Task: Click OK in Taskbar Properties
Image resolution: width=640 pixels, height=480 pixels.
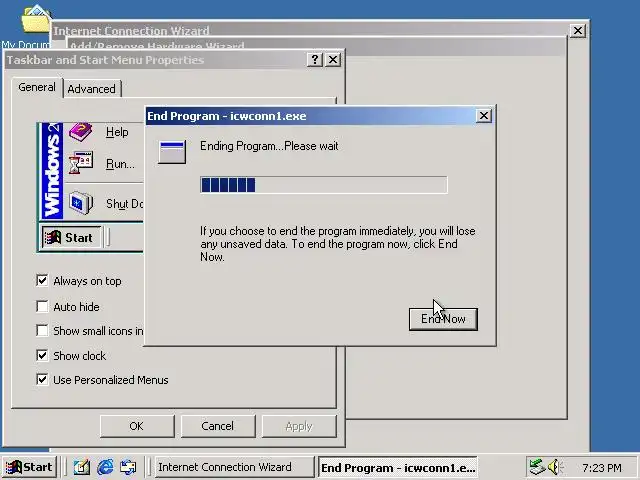Action: tap(137, 426)
